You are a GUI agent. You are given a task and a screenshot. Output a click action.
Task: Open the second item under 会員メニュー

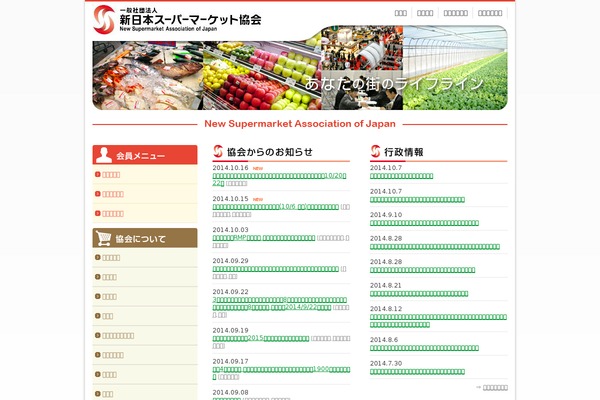(113, 194)
